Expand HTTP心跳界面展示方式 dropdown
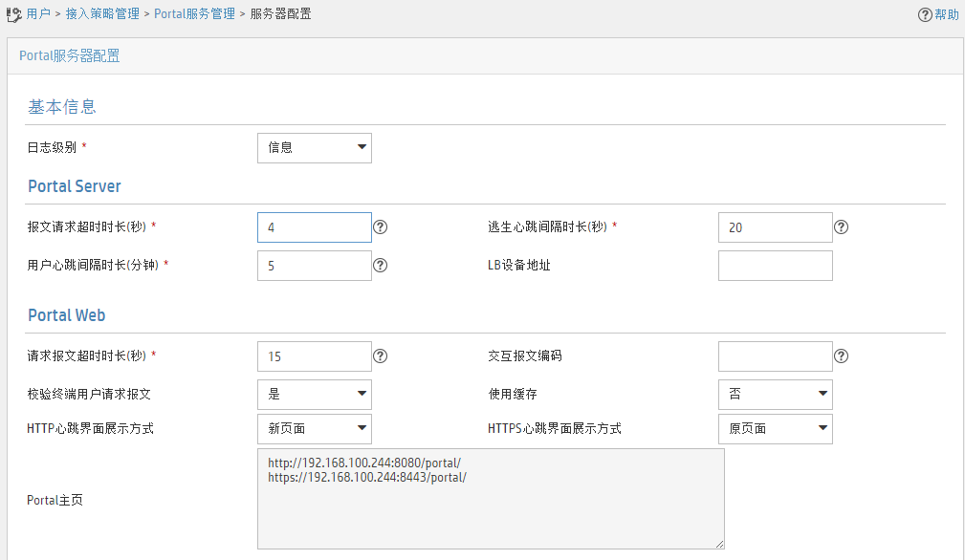 [x=315, y=428]
